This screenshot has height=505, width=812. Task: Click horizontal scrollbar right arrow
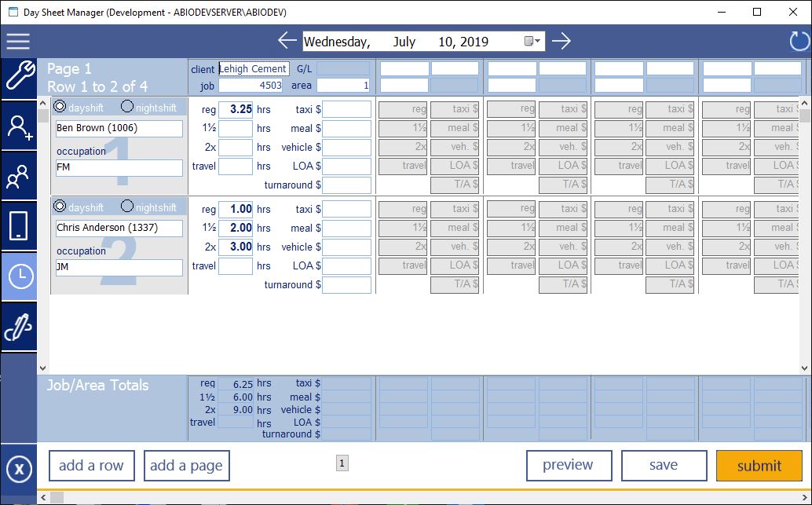[x=805, y=498]
